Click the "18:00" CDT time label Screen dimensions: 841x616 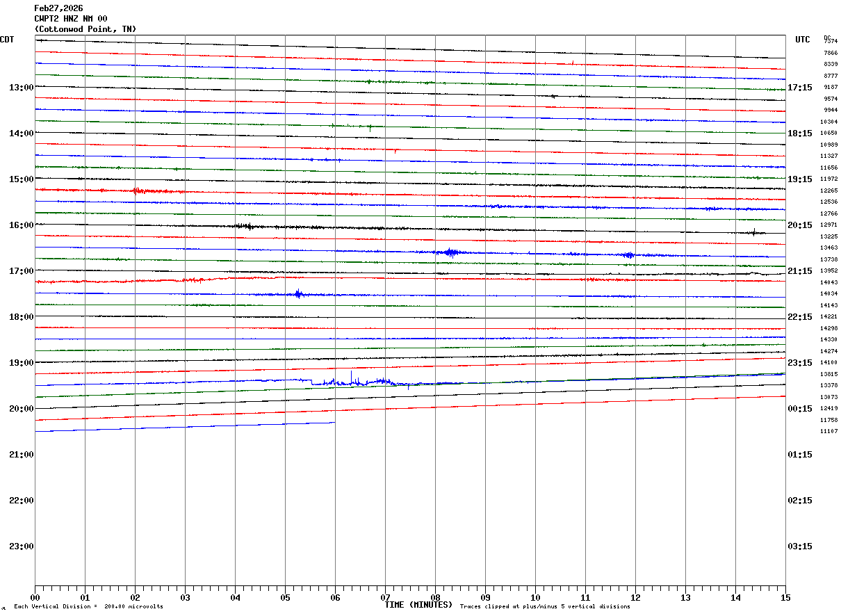pos(21,316)
